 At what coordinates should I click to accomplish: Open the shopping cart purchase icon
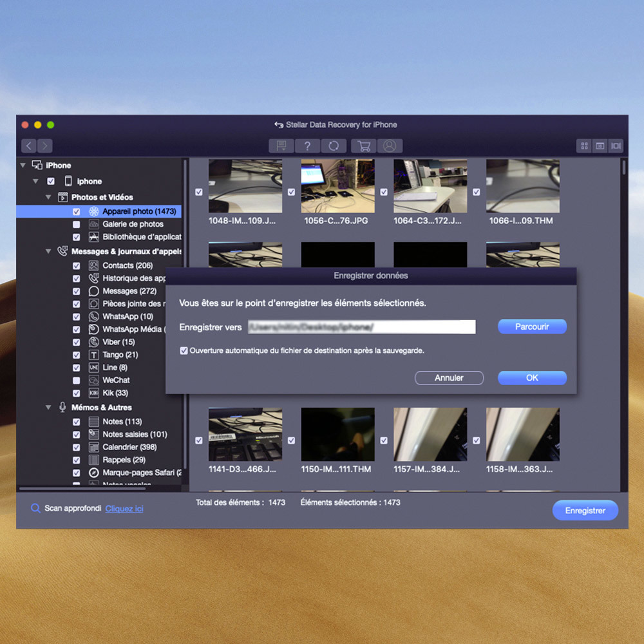(364, 146)
